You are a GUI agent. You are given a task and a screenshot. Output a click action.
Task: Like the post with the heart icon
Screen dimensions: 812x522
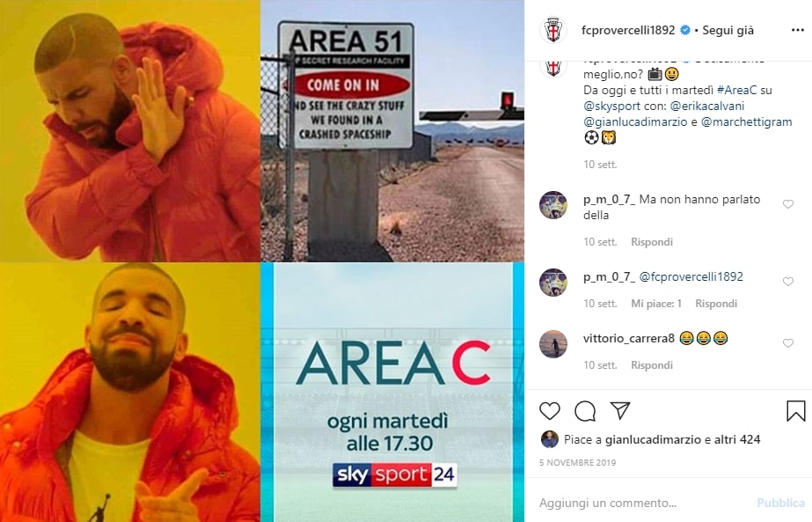(x=550, y=411)
